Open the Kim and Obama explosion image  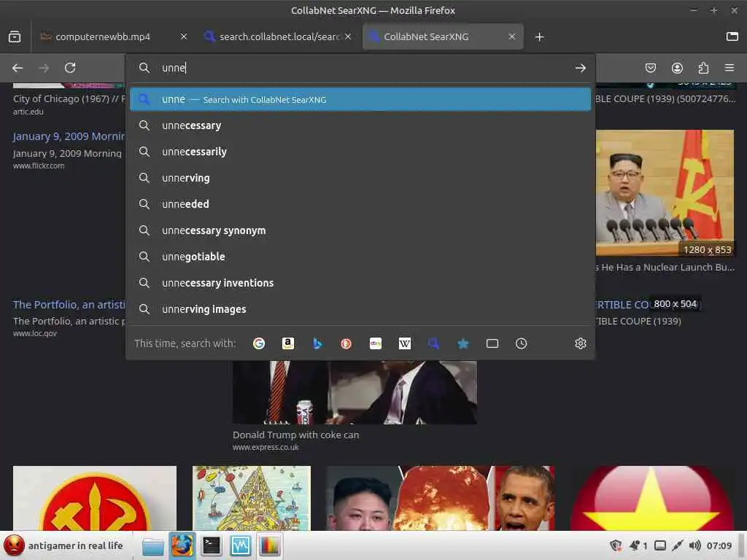[440, 498]
